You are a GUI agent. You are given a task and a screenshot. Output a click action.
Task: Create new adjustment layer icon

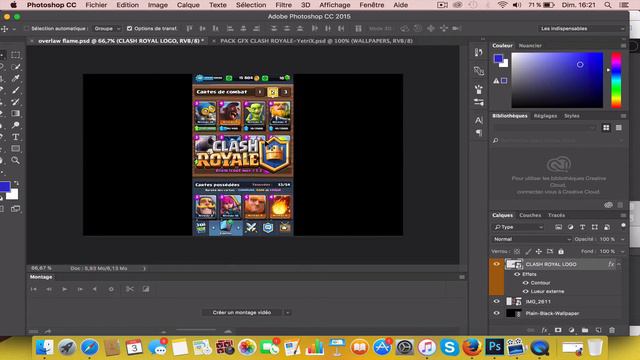tap(571, 330)
